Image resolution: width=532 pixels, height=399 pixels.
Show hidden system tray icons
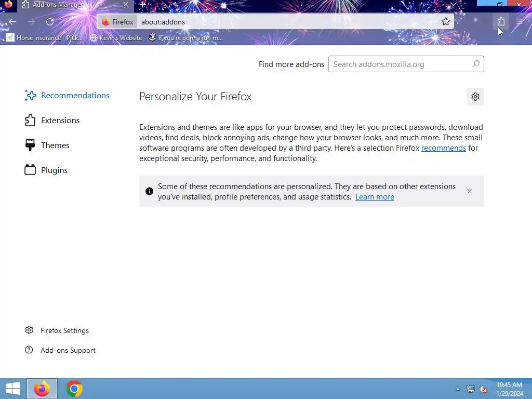(458, 389)
